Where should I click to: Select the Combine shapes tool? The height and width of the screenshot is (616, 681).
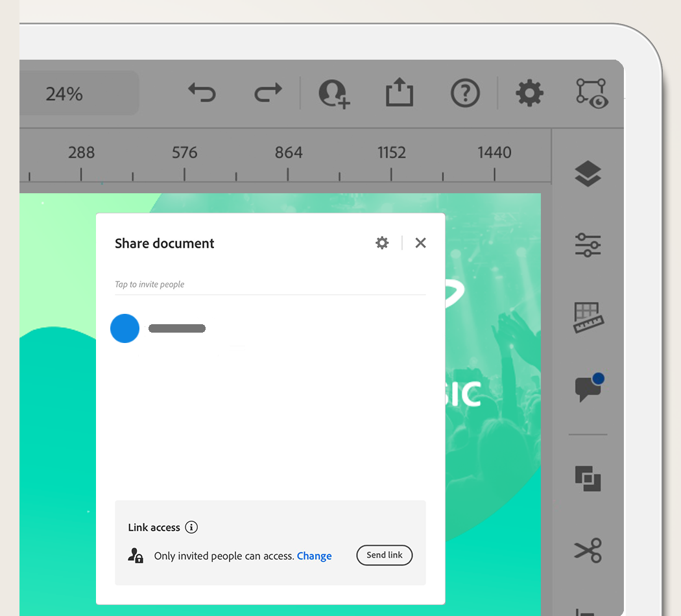coord(588,479)
